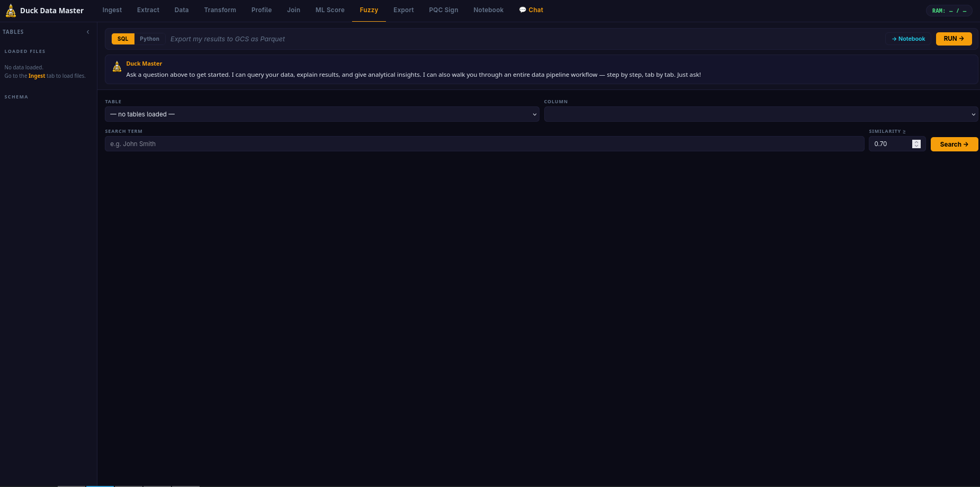Open the Extract tab
Viewport: 980px width, 487px height.
148,10
